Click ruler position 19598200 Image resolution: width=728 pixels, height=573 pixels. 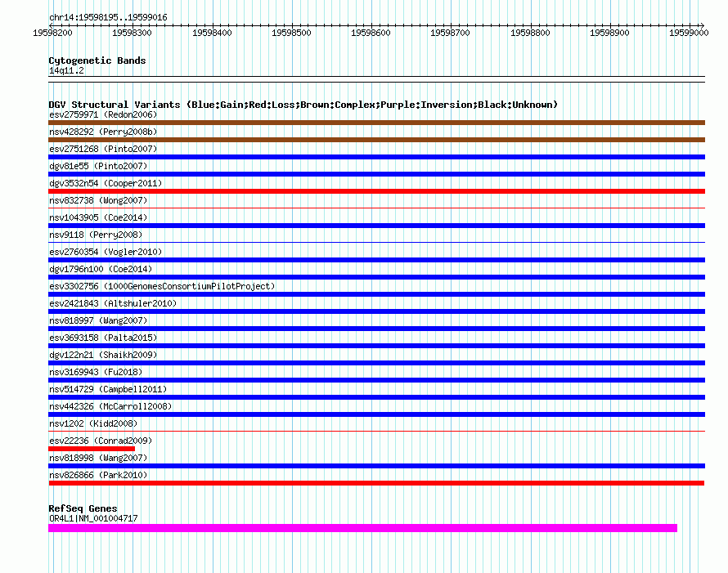click(x=52, y=33)
